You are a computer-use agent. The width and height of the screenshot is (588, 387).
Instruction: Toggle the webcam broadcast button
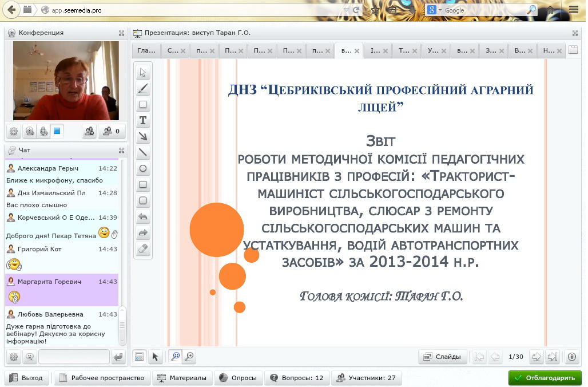click(x=29, y=131)
